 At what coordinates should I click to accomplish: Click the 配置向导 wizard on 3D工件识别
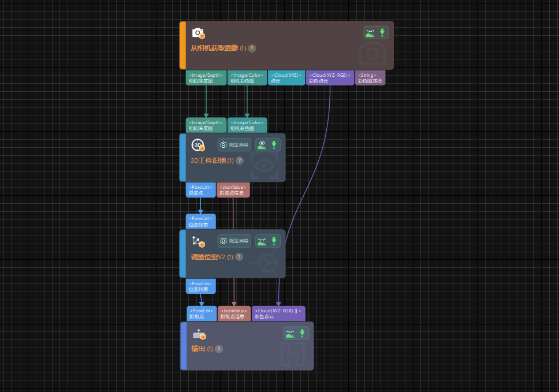point(234,144)
